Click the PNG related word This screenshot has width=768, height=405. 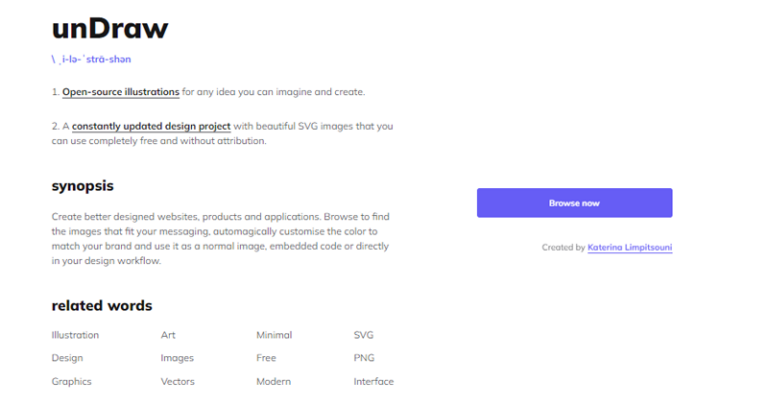coord(364,358)
